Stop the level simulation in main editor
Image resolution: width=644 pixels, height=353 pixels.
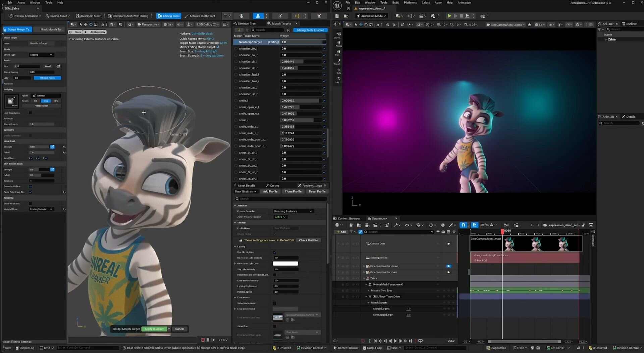tap(462, 16)
